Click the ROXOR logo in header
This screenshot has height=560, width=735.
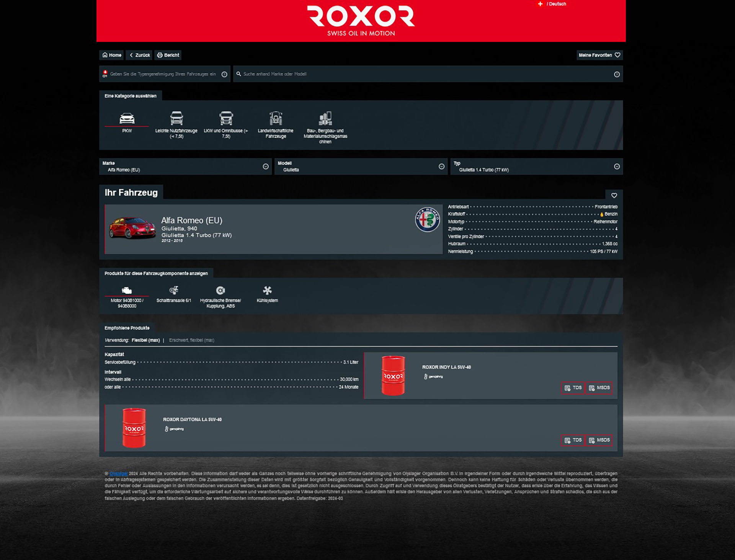pos(361,21)
